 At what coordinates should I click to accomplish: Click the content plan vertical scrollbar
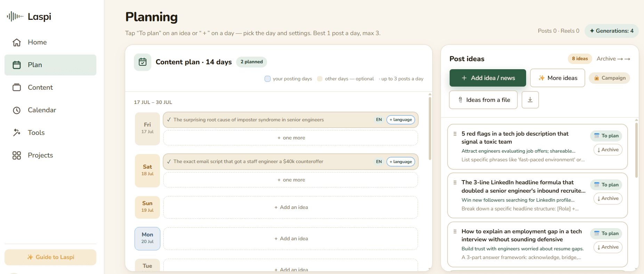coord(430,128)
